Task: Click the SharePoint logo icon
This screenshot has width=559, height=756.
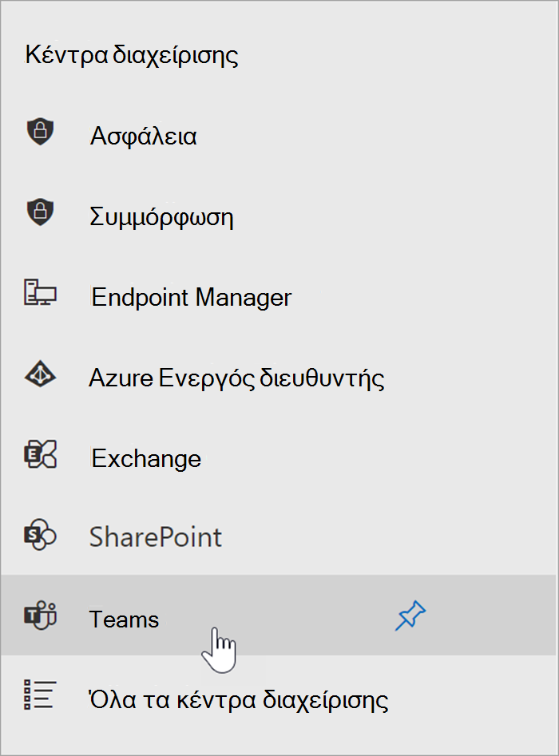Action: (41, 534)
